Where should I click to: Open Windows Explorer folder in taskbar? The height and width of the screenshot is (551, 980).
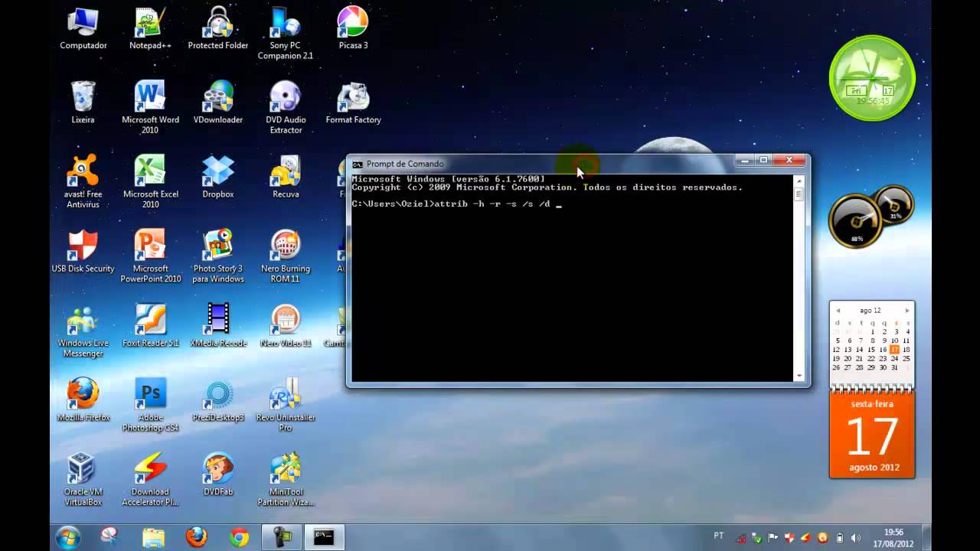coord(153,537)
